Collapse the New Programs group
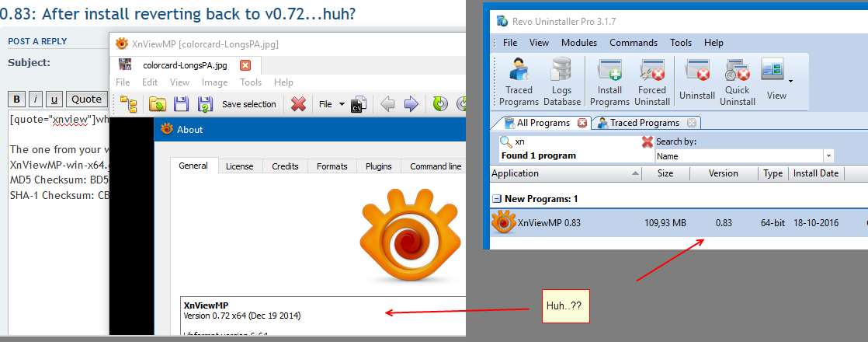This screenshot has width=868, height=342. (x=497, y=198)
